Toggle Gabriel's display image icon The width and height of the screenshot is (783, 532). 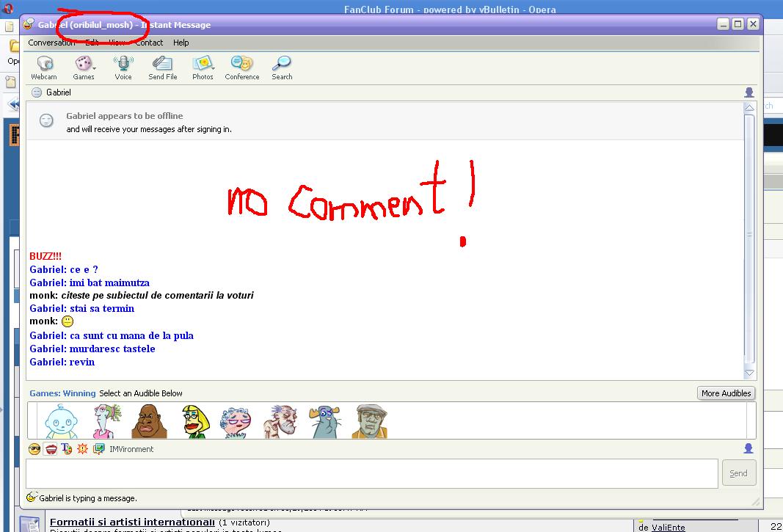[749, 92]
